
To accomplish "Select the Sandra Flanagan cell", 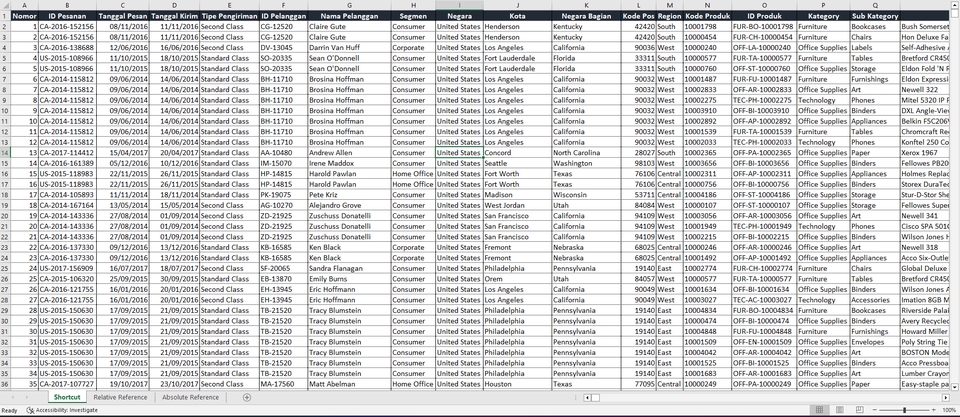I will pos(350,268).
